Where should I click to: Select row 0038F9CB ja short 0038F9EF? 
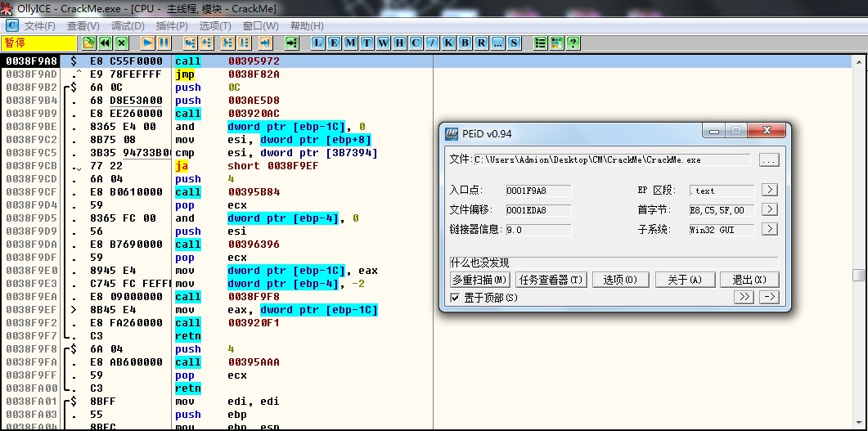(426, 166)
